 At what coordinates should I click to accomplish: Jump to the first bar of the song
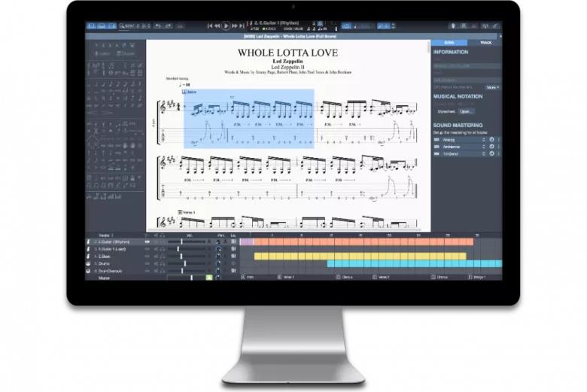(210, 26)
